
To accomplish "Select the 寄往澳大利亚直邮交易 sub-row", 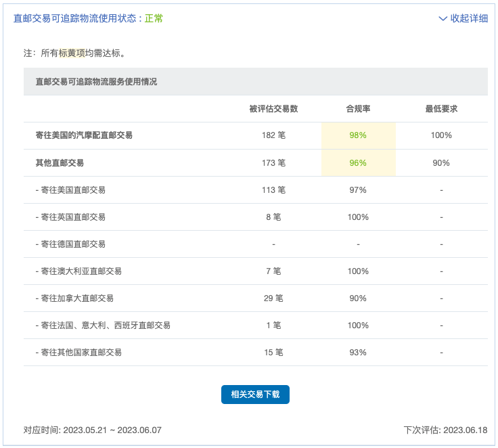I will click(x=256, y=271).
